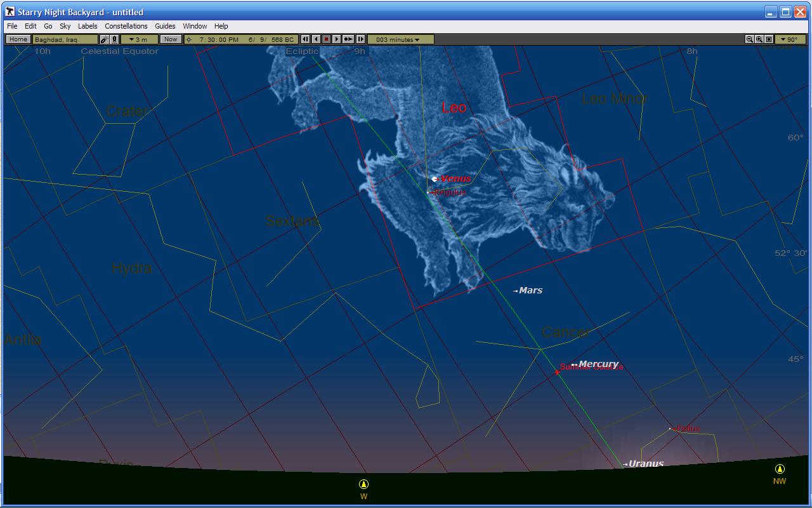Open the 003 minutes time step dropdown

pyautogui.click(x=401, y=39)
